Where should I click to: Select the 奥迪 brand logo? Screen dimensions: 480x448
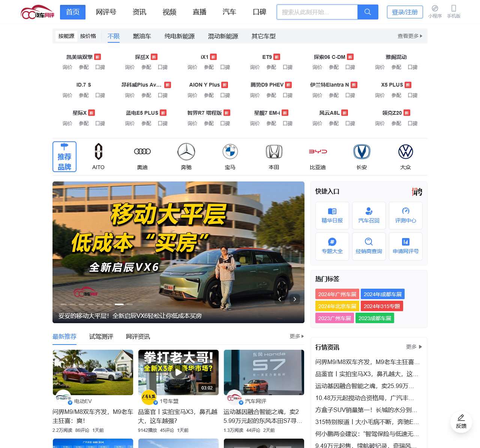(142, 151)
